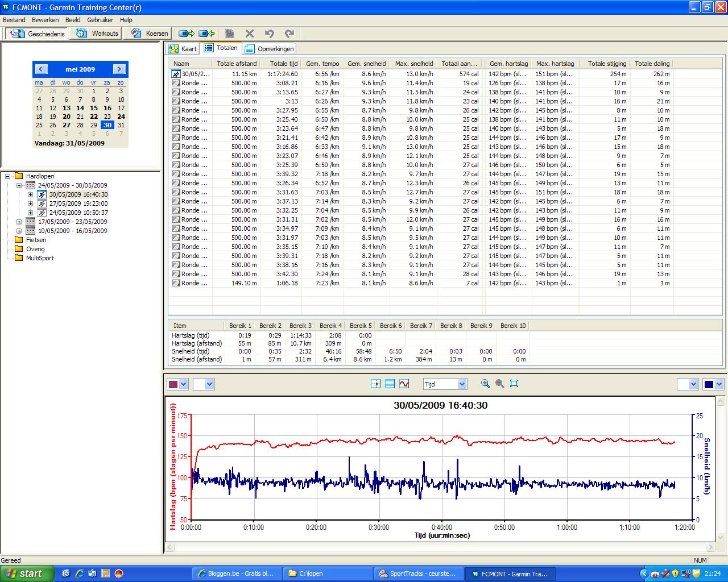Click the grayed-out puzzle icon in the toolbar
Viewport: 728px width, 582px height.
point(230,34)
